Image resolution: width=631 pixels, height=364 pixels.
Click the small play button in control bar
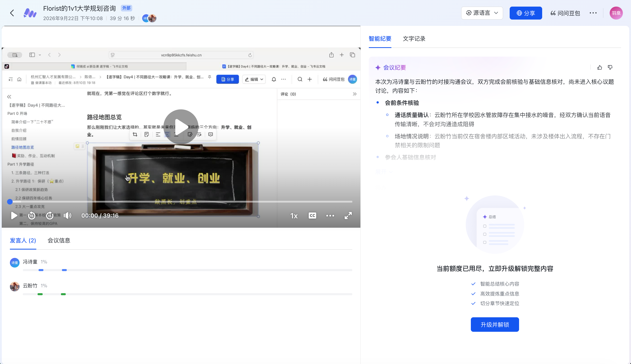[14, 216]
